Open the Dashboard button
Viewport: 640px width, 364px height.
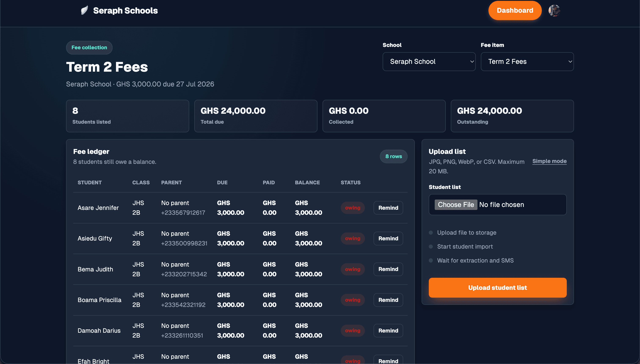coord(515,11)
